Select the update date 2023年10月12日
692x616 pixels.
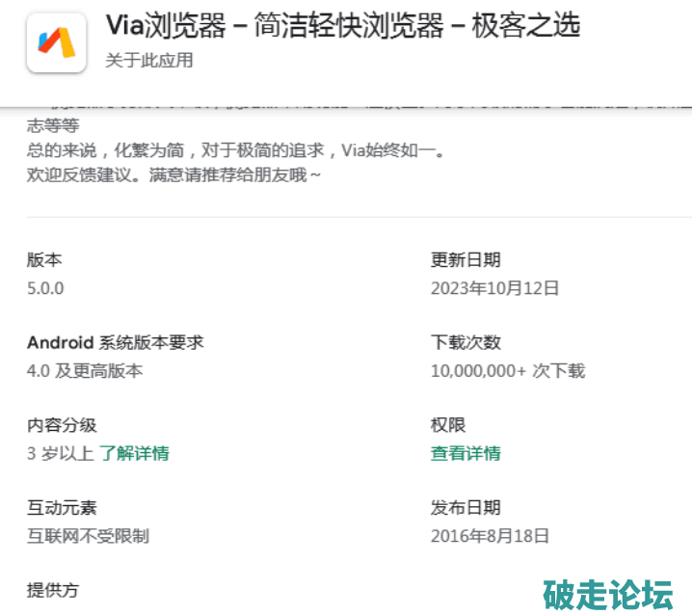click(494, 287)
